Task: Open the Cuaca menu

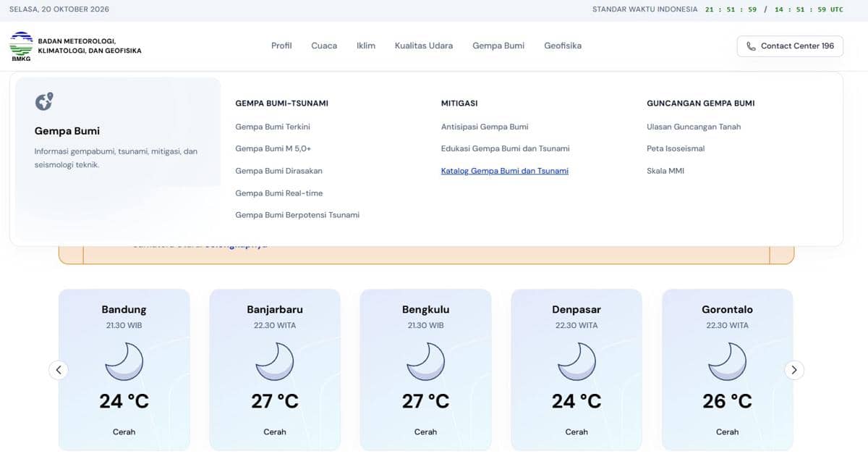Action: pos(324,46)
